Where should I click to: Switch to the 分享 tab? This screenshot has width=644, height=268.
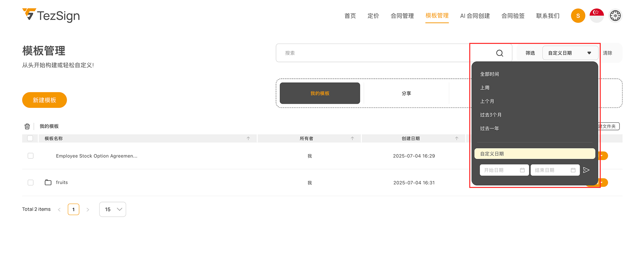[406, 93]
